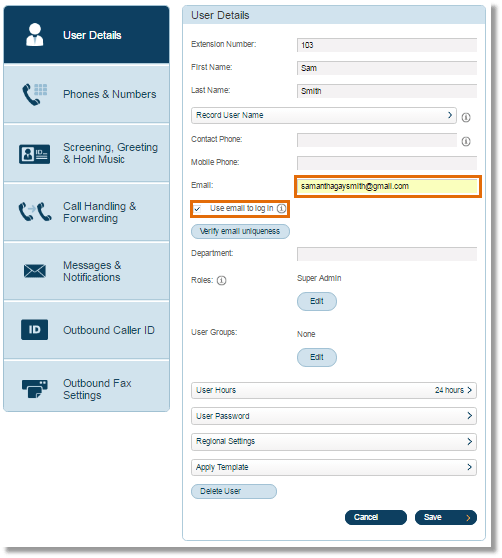This screenshot has width=502, height=558.
Task: Click the Outbound Fax printer icon
Action: click(x=35, y=389)
